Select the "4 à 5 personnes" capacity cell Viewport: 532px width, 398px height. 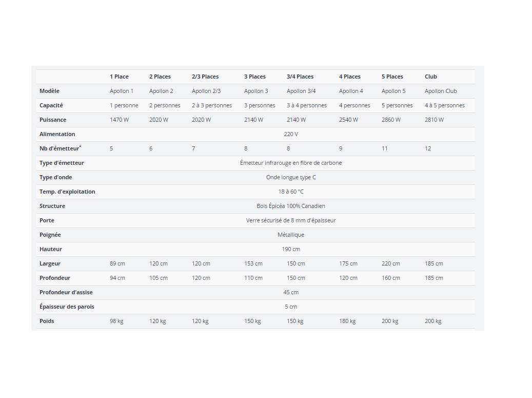point(444,105)
